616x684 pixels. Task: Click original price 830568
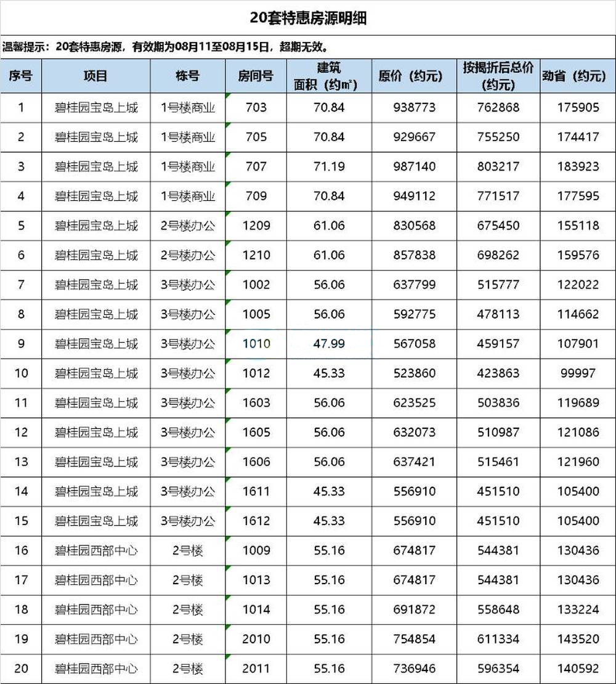pyautogui.click(x=414, y=226)
